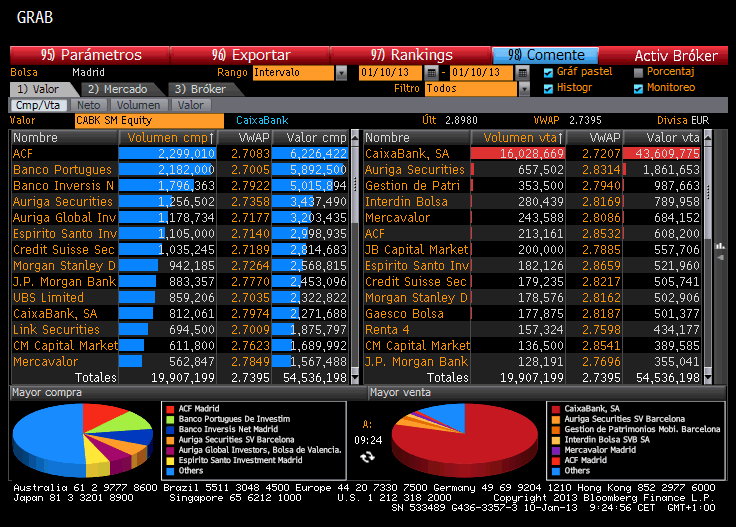
Task: Open Filtro Todos dropdown arrow
Action: 524,89
